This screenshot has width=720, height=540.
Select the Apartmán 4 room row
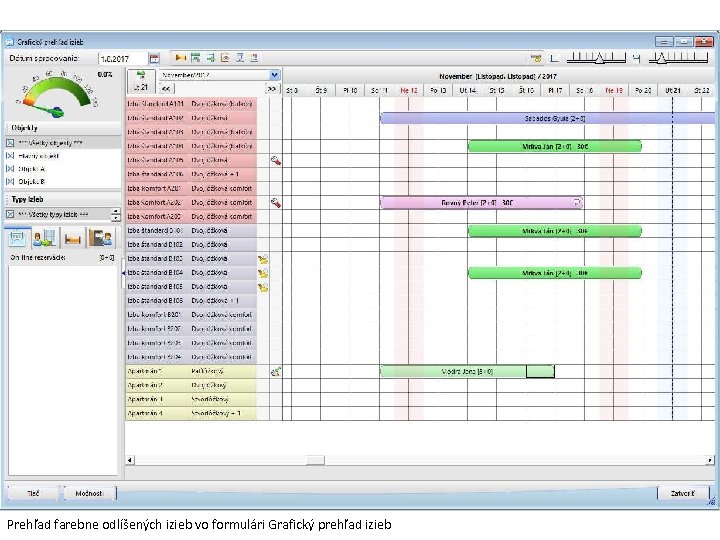tap(191, 413)
